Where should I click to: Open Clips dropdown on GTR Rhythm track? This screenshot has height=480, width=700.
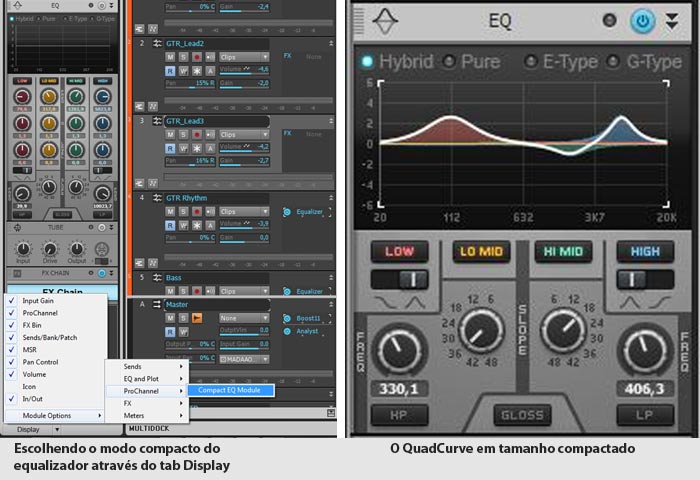(244, 211)
